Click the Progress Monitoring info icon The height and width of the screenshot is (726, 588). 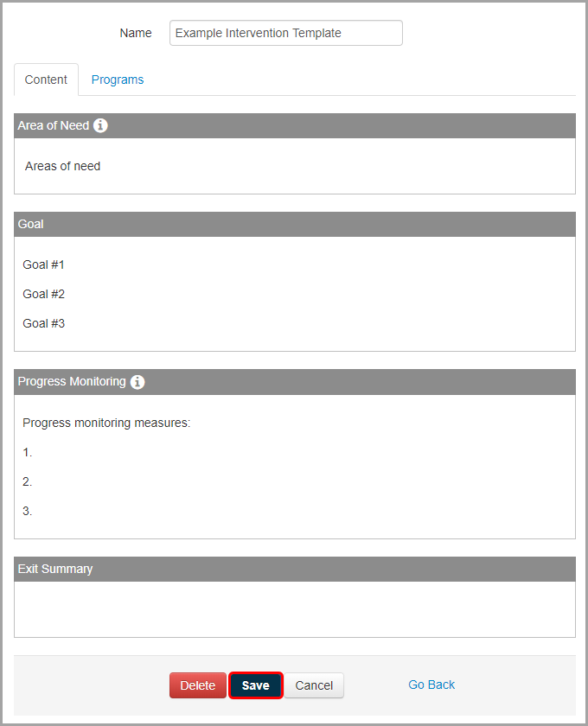coord(137,382)
